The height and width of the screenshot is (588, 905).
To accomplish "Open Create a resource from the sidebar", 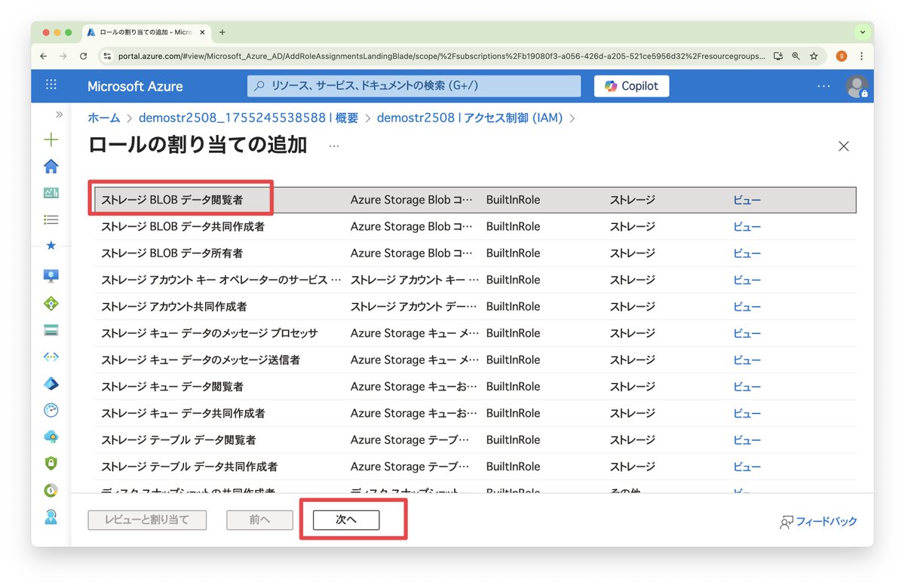I will point(51,139).
